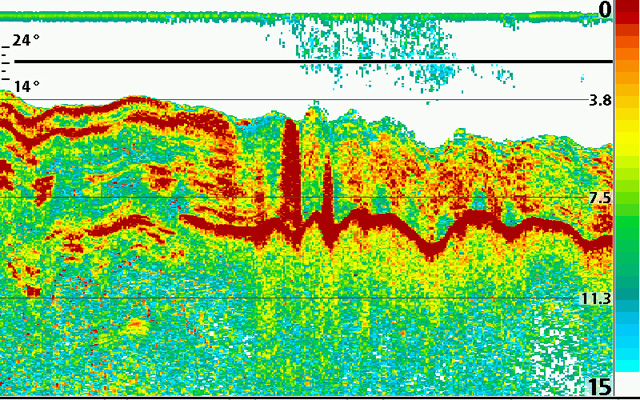This screenshot has width=640, height=400.
Task: Click the "11.3" depth scale label
Action: point(596,299)
